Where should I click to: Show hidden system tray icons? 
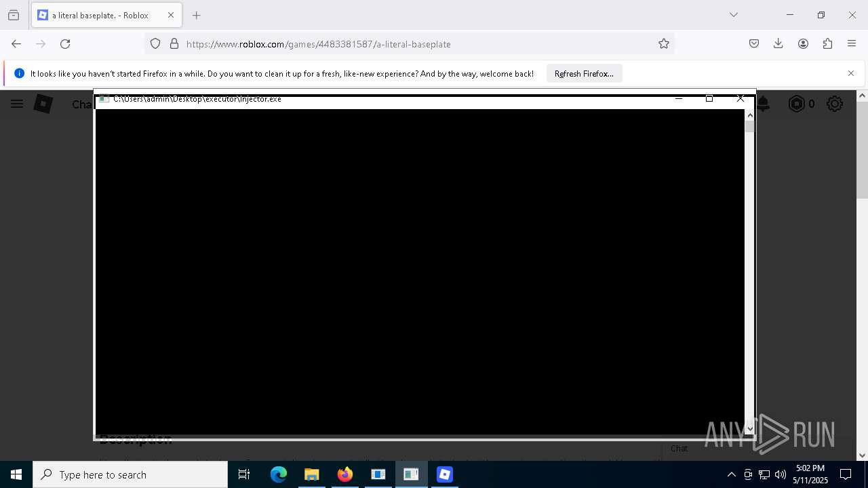coord(731,474)
